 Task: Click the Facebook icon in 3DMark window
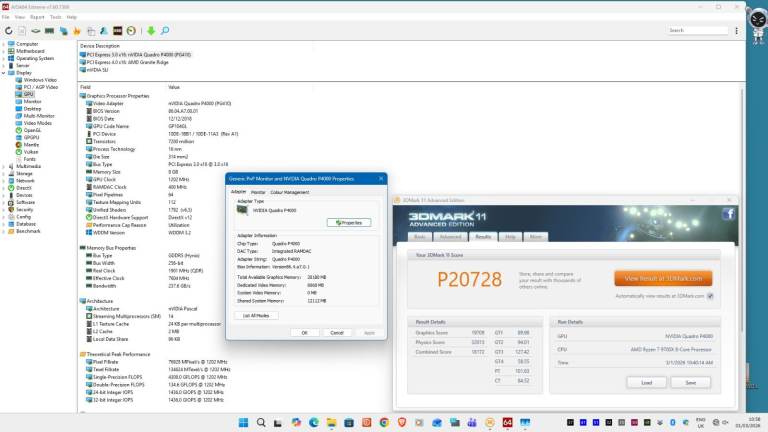coord(729,213)
